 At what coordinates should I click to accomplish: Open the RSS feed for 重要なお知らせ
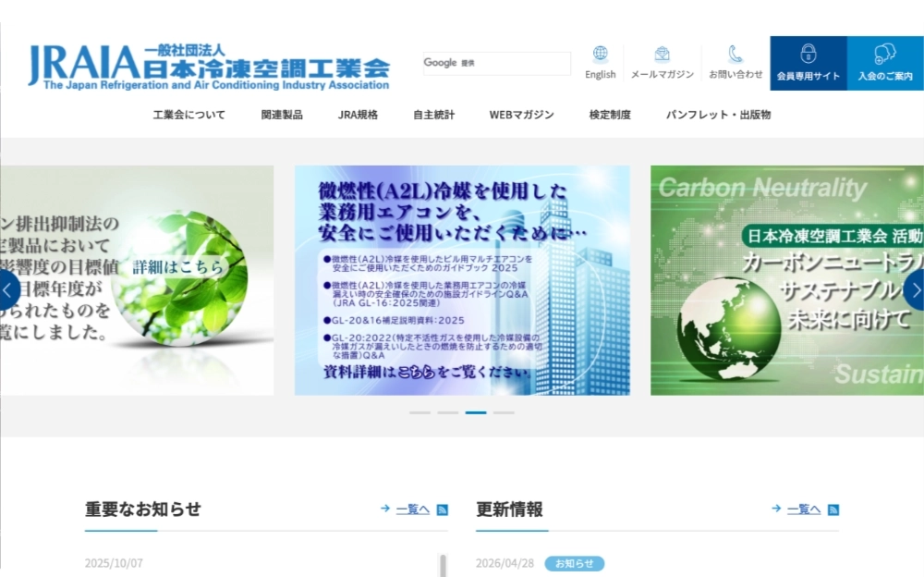[442, 509]
